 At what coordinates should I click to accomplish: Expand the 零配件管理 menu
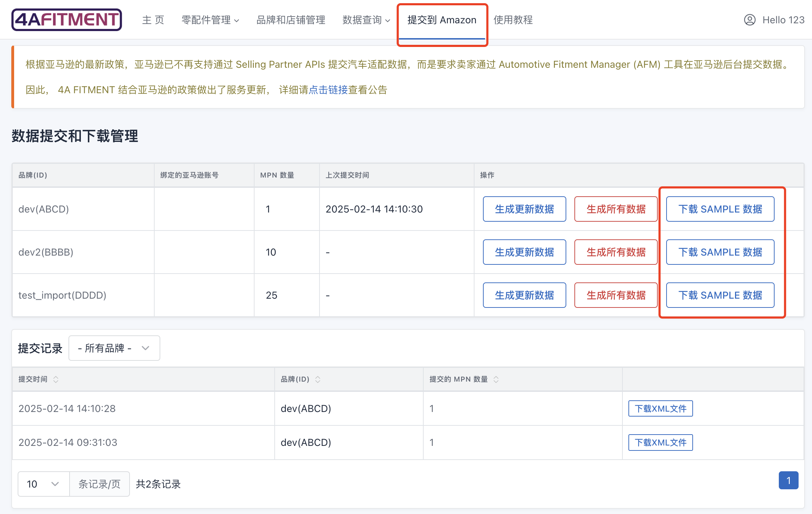pos(210,20)
